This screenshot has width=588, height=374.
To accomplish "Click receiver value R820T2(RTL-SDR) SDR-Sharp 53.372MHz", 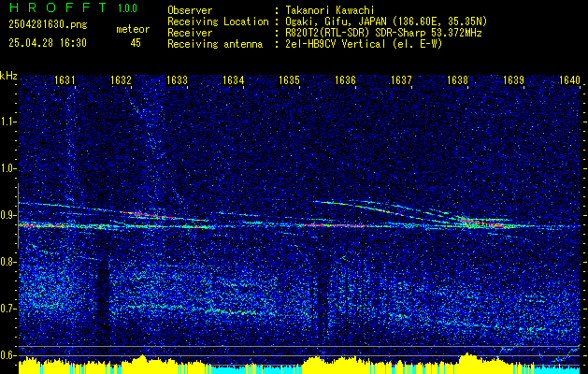I will coord(383,33).
